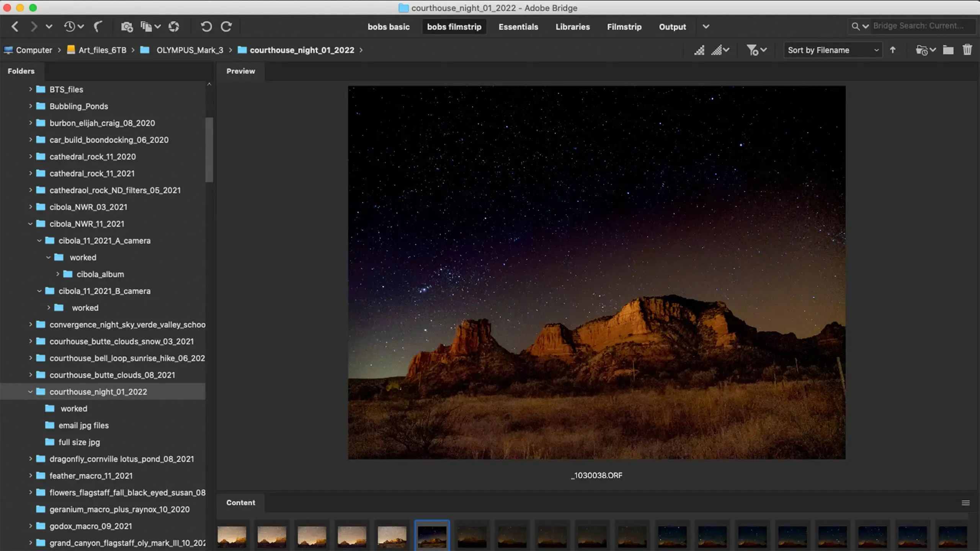Screen dimensions: 980x551
Task: Select the Return to Adobe Photoshop boomerang icon
Action: pos(99,26)
